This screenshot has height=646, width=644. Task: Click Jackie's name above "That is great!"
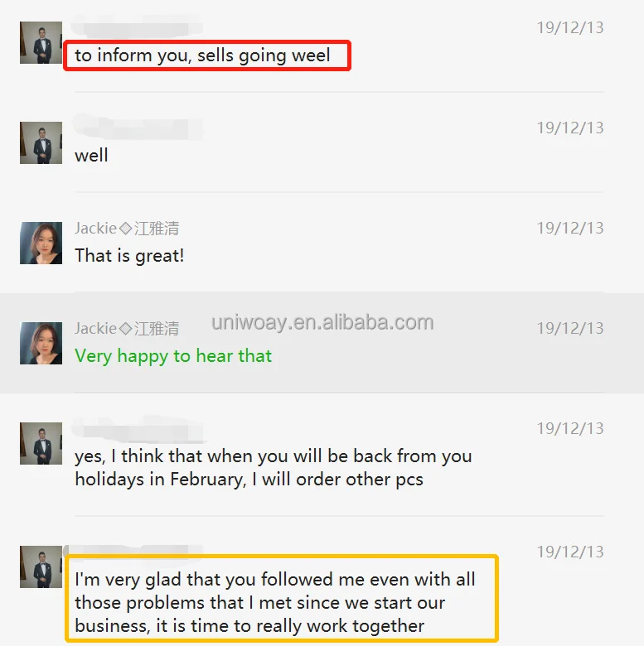[127, 229]
